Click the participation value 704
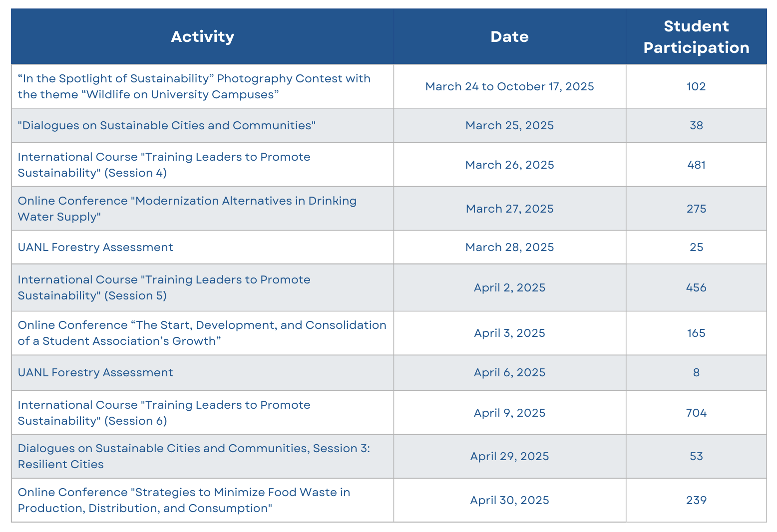Image resolution: width=777 pixels, height=532 pixels. point(696,413)
